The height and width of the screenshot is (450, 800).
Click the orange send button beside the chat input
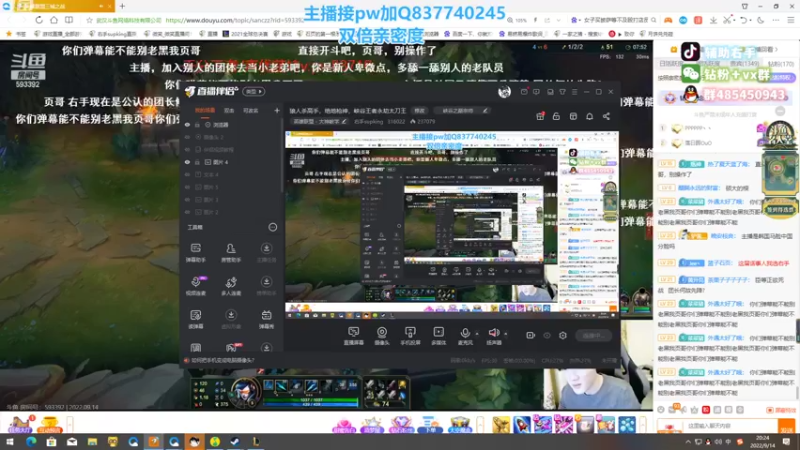point(786,427)
